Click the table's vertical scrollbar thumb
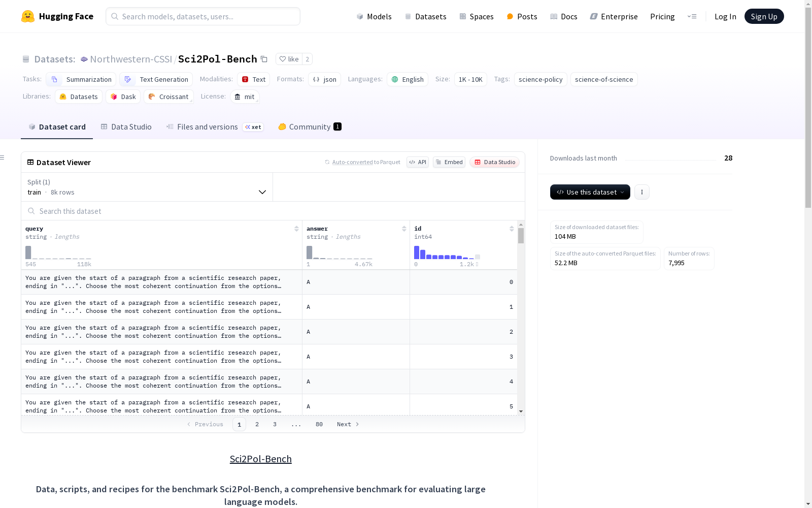 pos(521,236)
